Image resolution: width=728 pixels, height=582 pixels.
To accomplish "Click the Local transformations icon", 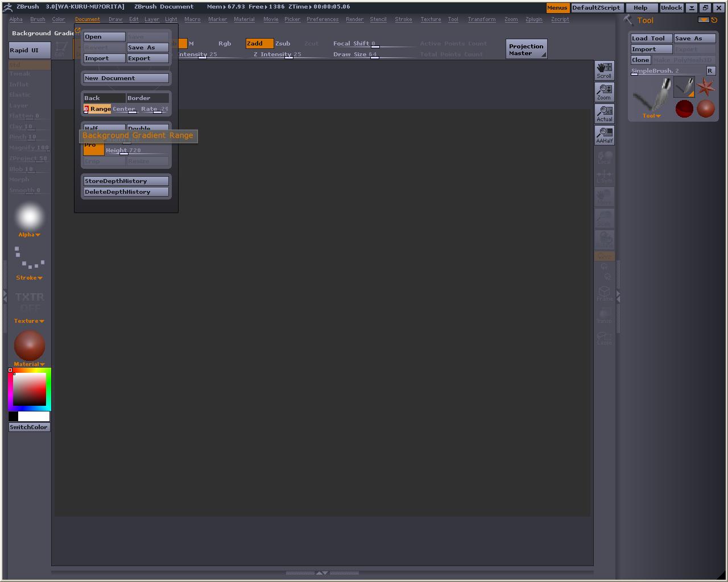I will 604,157.
